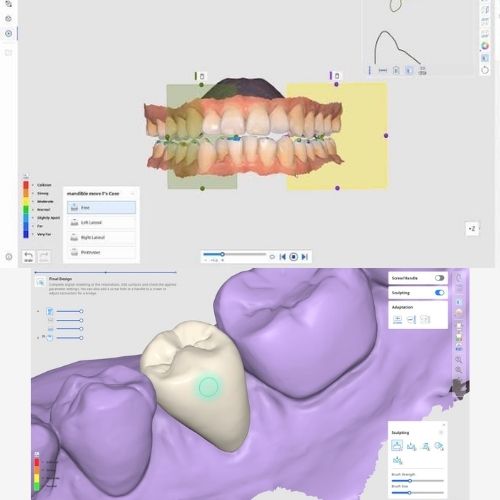Screen dimensions: 500x500
Task: Collapse the Sculpting tools panel
Action: (x=441, y=433)
